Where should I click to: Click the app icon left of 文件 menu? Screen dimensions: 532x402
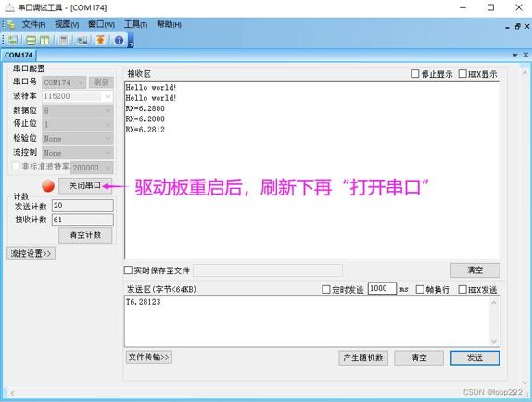click(x=11, y=25)
